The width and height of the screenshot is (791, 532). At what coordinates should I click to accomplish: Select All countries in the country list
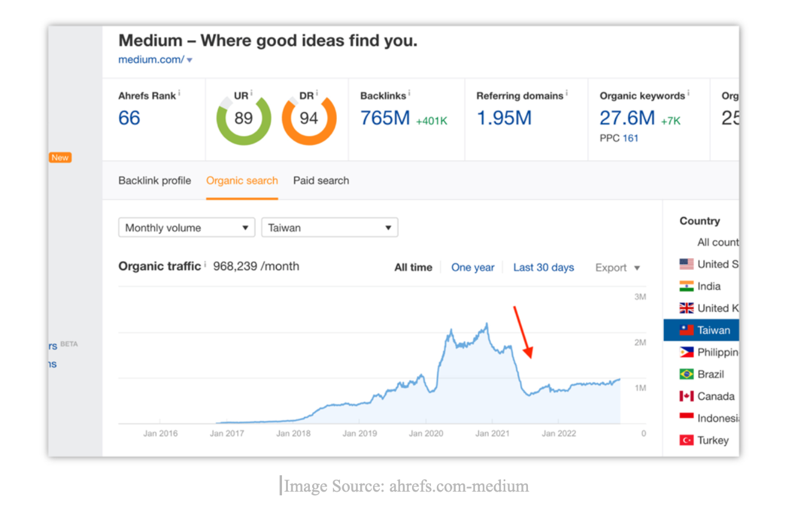click(x=718, y=242)
